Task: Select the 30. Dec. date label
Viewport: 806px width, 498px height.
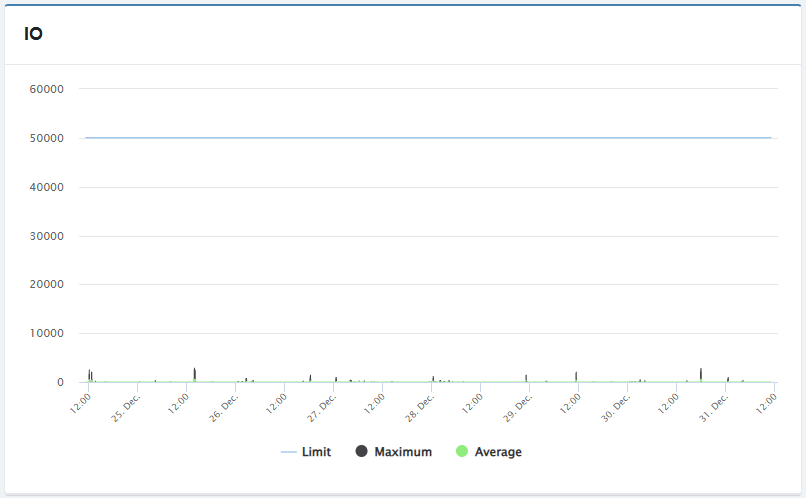Action: pyautogui.click(x=617, y=407)
